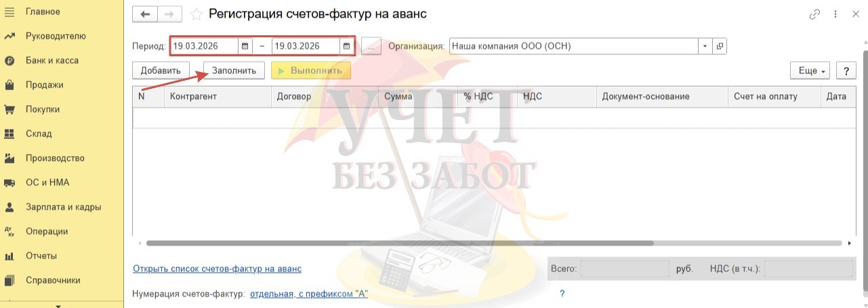Open the Производство section
The height and width of the screenshot is (308, 868).
click(55, 158)
